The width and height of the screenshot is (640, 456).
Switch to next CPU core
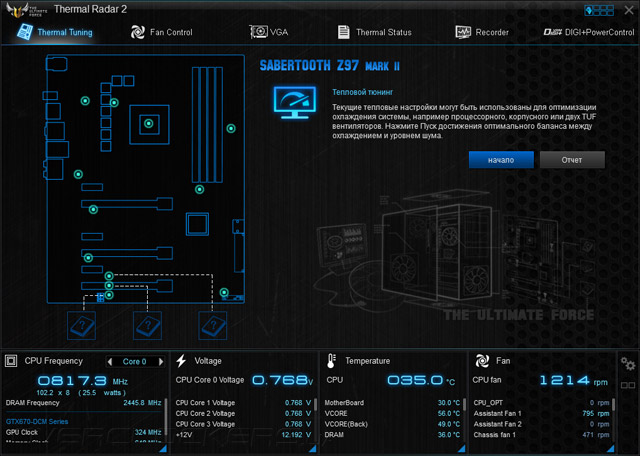pyautogui.click(x=161, y=362)
